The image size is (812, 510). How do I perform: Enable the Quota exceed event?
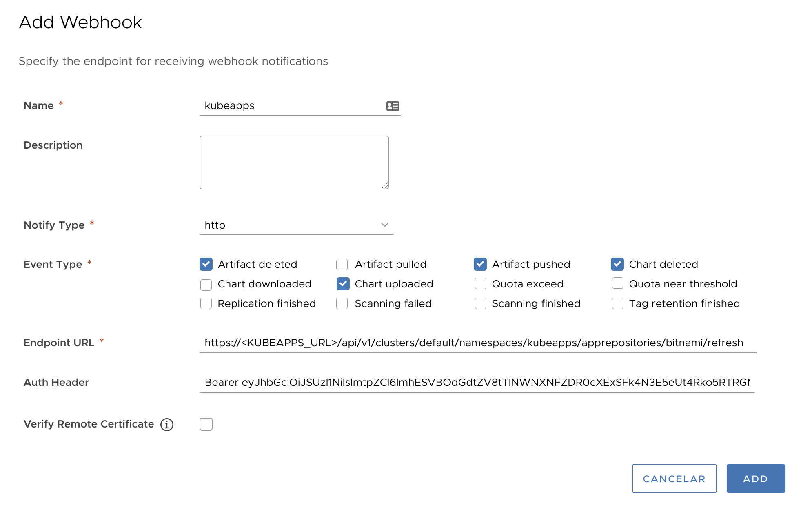pyautogui.click(x=481, y=284)
